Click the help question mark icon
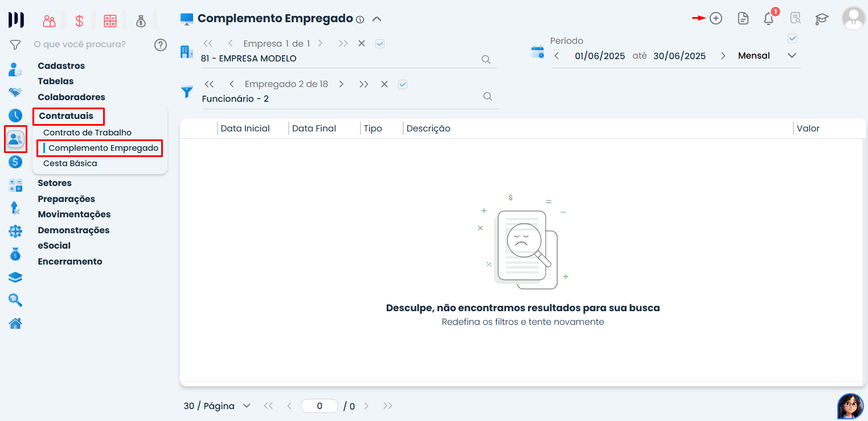 (161, 44)
